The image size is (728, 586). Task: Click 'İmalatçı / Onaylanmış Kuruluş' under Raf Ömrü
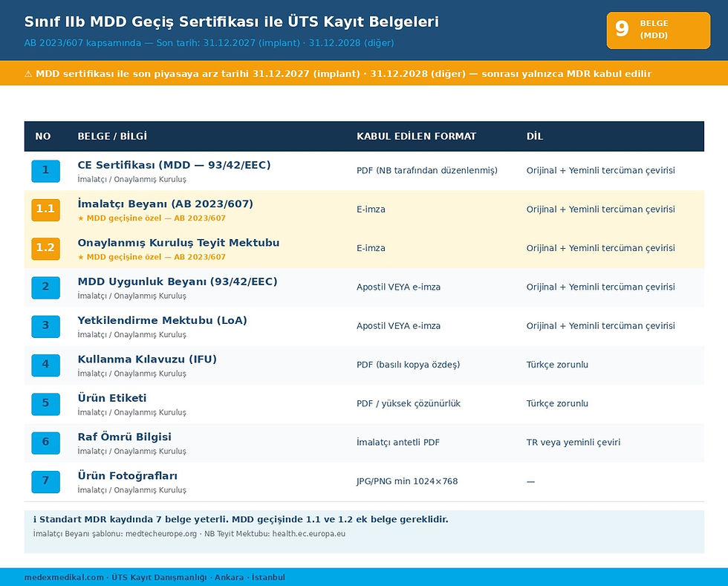point(132,452)
